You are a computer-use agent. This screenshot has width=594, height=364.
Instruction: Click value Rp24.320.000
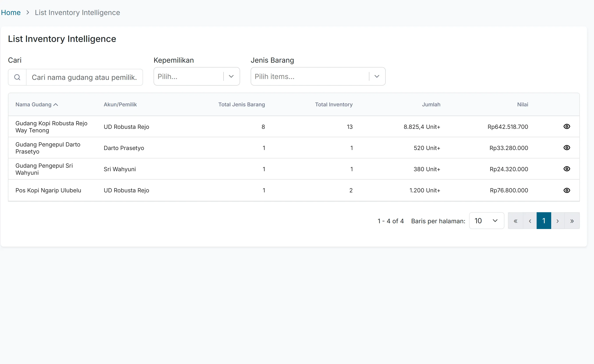(509, 169)
